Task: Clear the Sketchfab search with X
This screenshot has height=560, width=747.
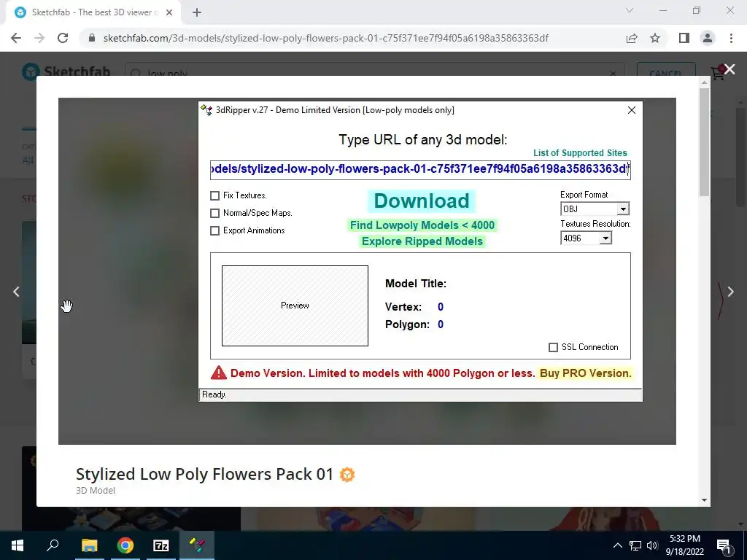Action: click(613, 74)
